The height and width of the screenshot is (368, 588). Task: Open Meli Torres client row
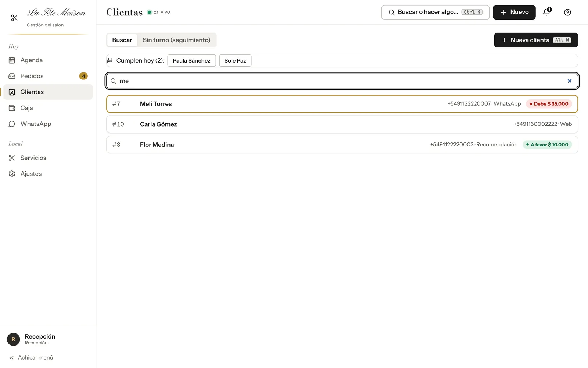[342, 104]
